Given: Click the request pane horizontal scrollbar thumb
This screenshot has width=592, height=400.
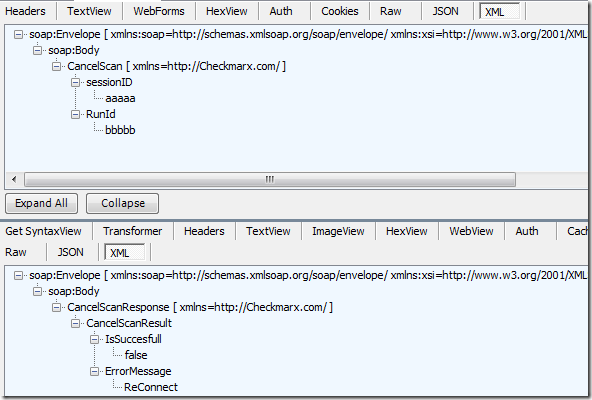Looking at the screenshot, I should [x=270, y=179].
